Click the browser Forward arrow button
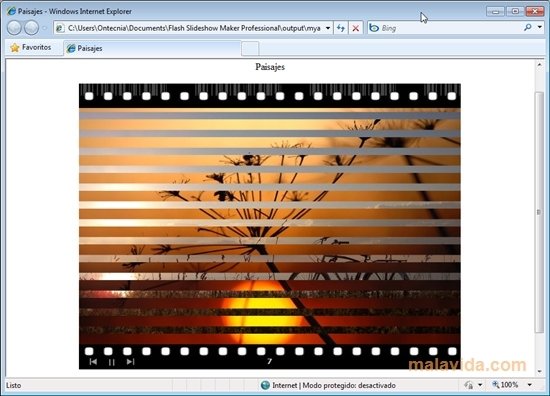The height and width of the screenshot is (396, 550). tap(32, 28)
